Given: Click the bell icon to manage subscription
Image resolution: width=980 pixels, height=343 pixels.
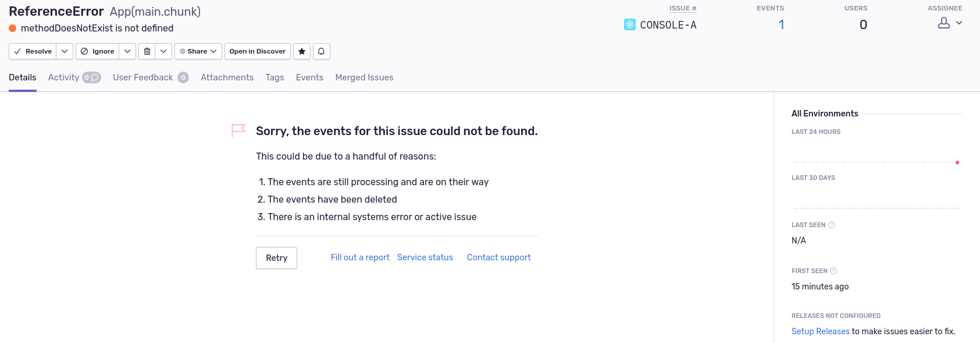Looking at the screenshot, I should [321, 51].
